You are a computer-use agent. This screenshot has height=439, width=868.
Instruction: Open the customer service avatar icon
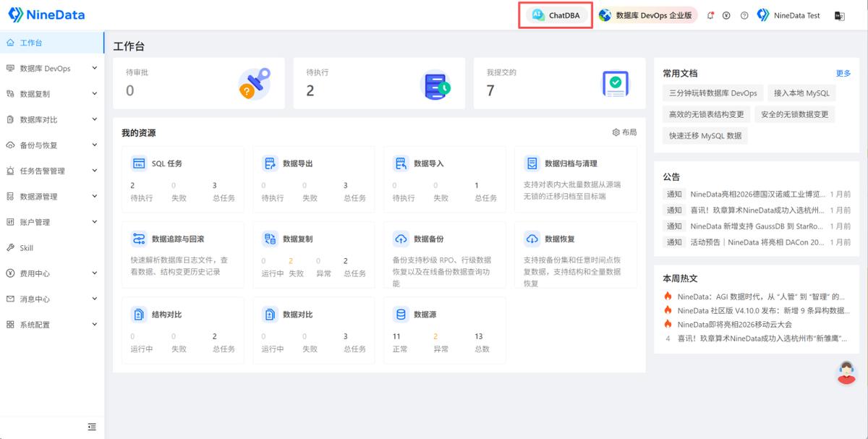coord(846,372)
